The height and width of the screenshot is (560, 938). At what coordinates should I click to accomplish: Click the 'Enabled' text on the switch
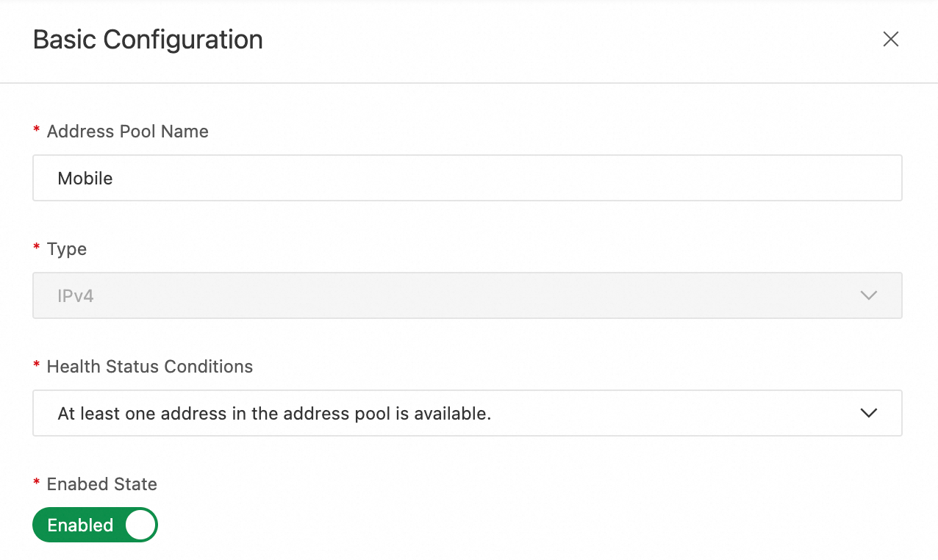(x=80, y=525)
